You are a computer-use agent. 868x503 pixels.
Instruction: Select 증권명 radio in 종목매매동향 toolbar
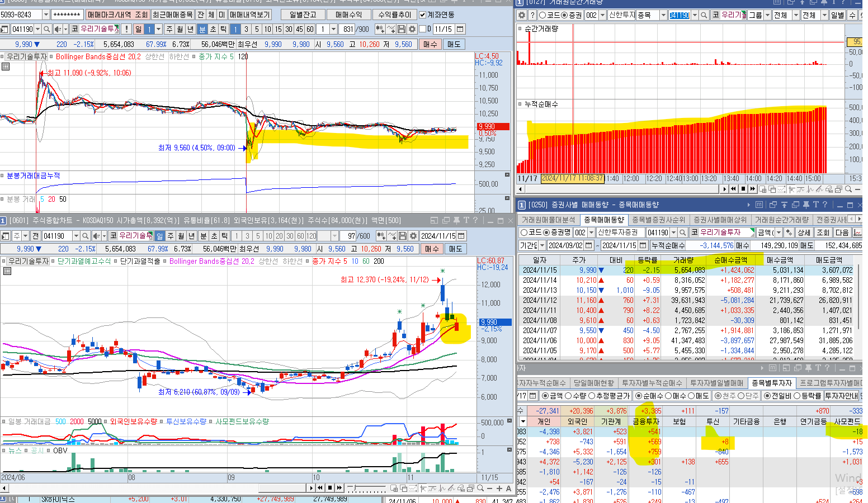(546, 232)
